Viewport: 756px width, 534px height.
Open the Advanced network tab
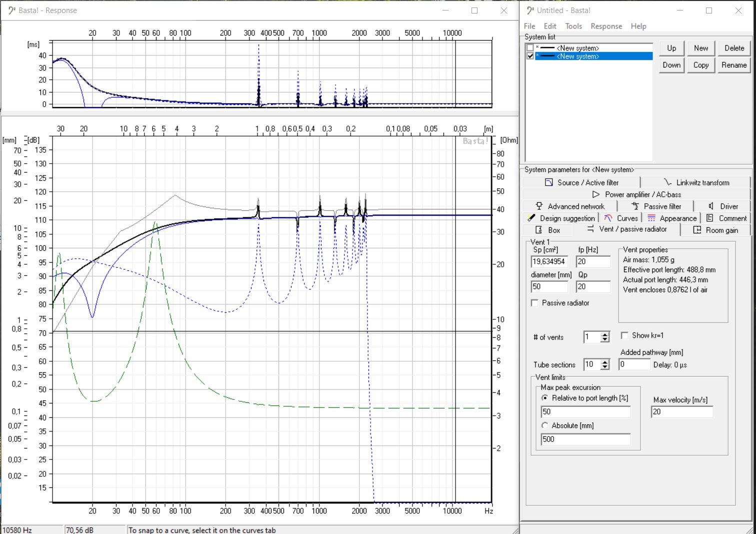click(x=570, y=206)
